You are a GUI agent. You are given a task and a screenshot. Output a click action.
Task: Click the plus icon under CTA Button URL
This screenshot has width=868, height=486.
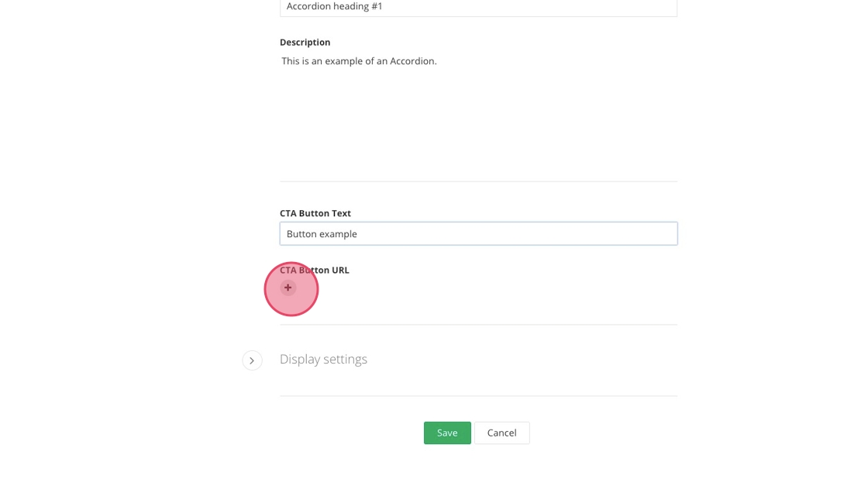point(288,288)
